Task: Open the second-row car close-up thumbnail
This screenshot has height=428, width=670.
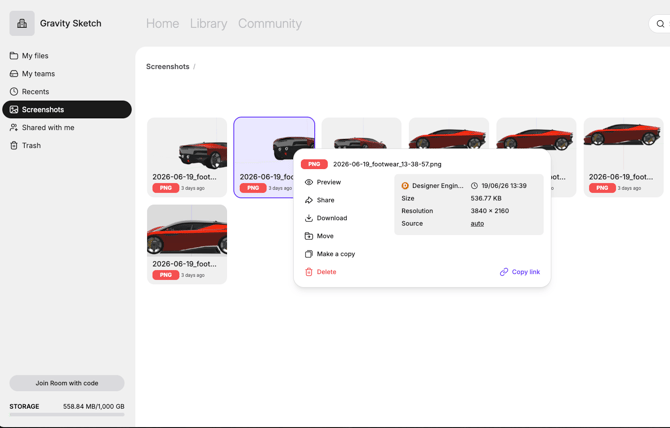Action: pyautogui.click(x=187, y=244)
